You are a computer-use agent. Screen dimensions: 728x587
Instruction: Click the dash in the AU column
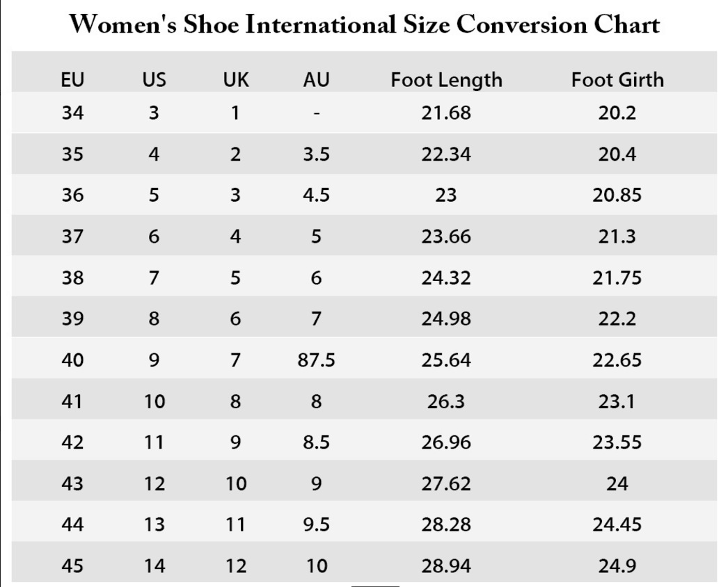[x=316, y=113]
